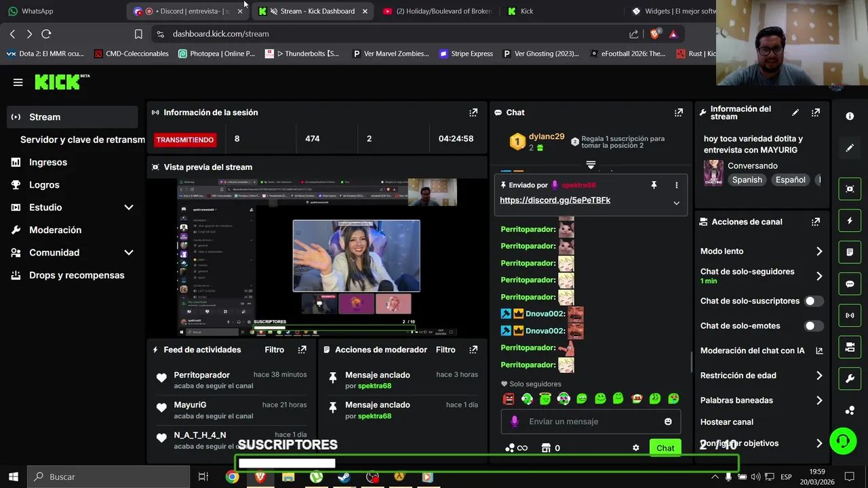The image size is (868, 488).
Task: Expand the pinned message chevron
Action: (676, 203)
